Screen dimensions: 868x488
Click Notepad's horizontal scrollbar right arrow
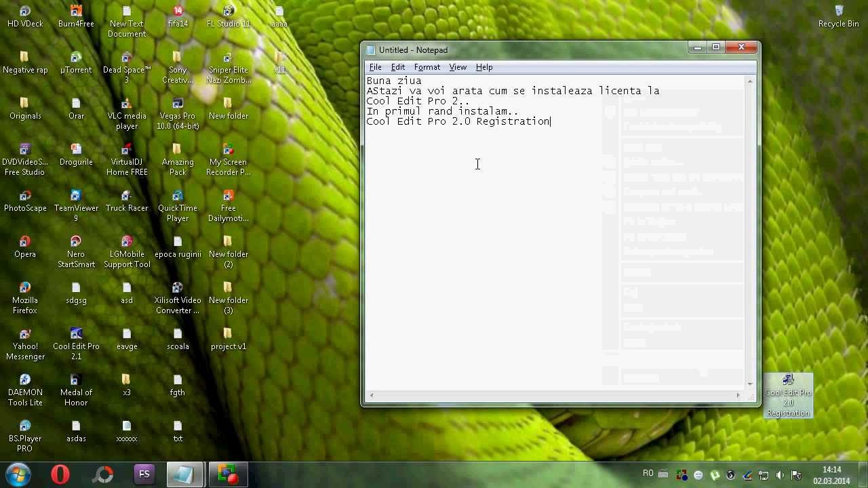[738, 394]
